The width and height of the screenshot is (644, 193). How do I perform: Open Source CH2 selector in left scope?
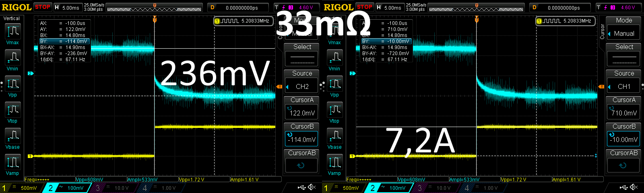[302, 86]
